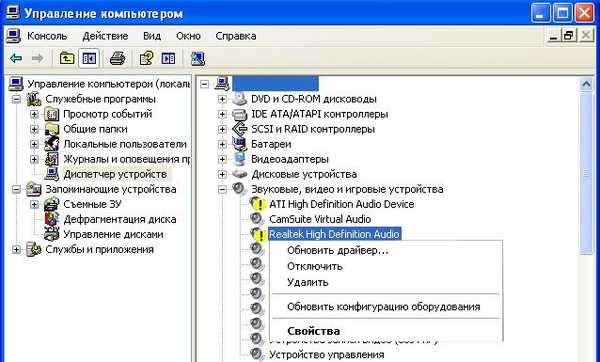600x362 pixels.
Task: Click the action pane toggle toolbar icon
Action: click(168, 59)
